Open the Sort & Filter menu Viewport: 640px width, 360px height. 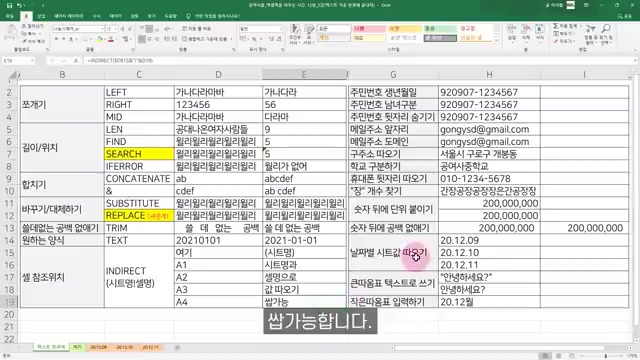click(x=591, y=34)
